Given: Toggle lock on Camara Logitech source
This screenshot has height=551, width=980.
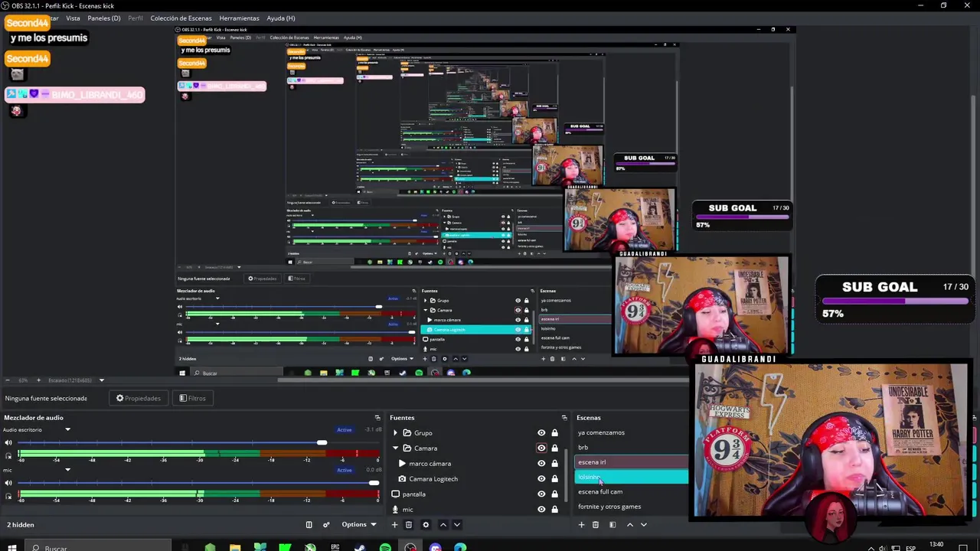Looking at the screenshot, I should point(554,479).
